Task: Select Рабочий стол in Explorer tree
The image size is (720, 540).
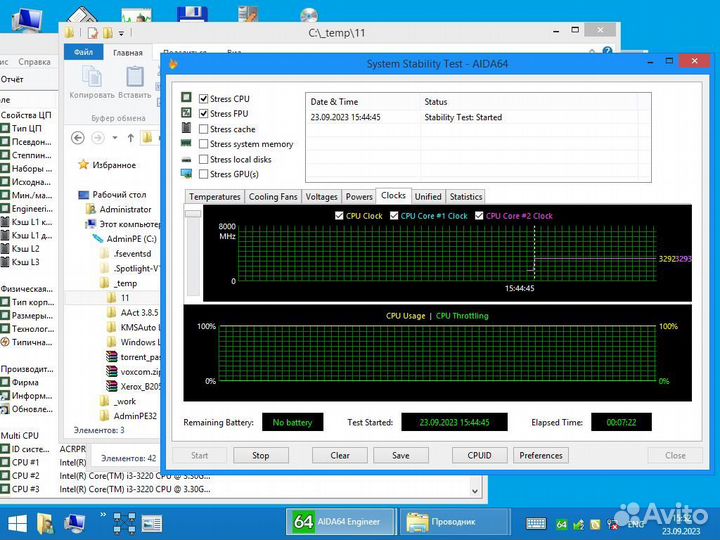Action: (x=119, y=195)
